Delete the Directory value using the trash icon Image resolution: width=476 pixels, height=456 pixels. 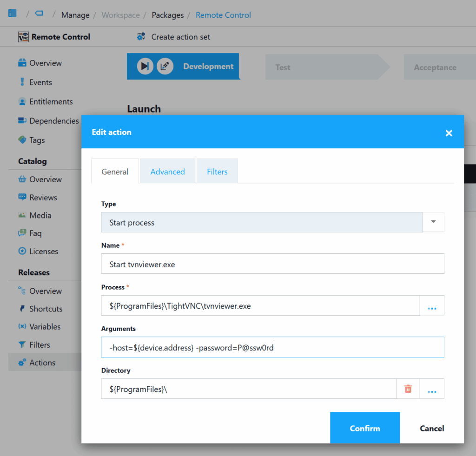pos(408,389)
